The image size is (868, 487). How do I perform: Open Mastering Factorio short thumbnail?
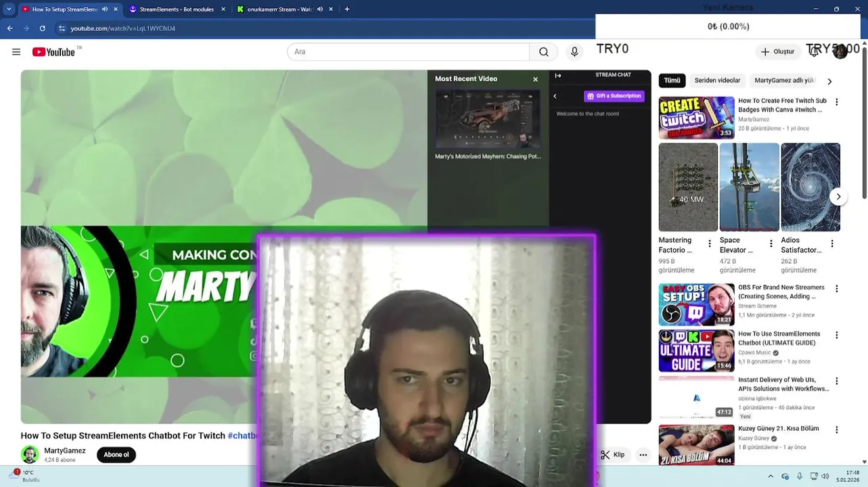click(688, 187)
